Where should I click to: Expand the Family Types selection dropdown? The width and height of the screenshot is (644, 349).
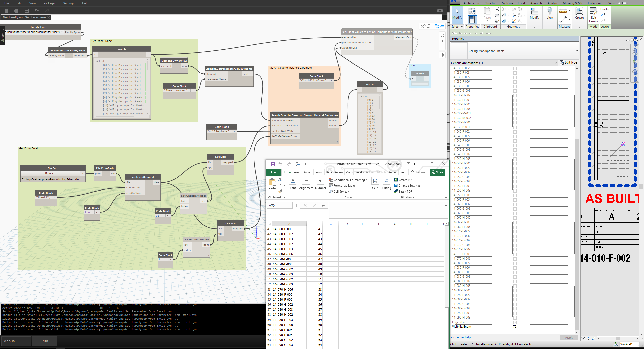[62, 32]
